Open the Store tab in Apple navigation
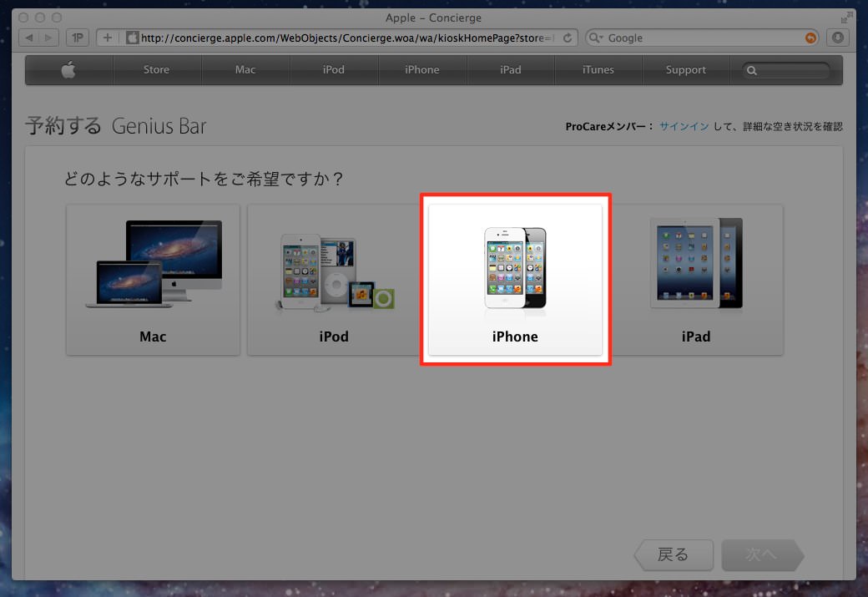 [x=157, y=70]
